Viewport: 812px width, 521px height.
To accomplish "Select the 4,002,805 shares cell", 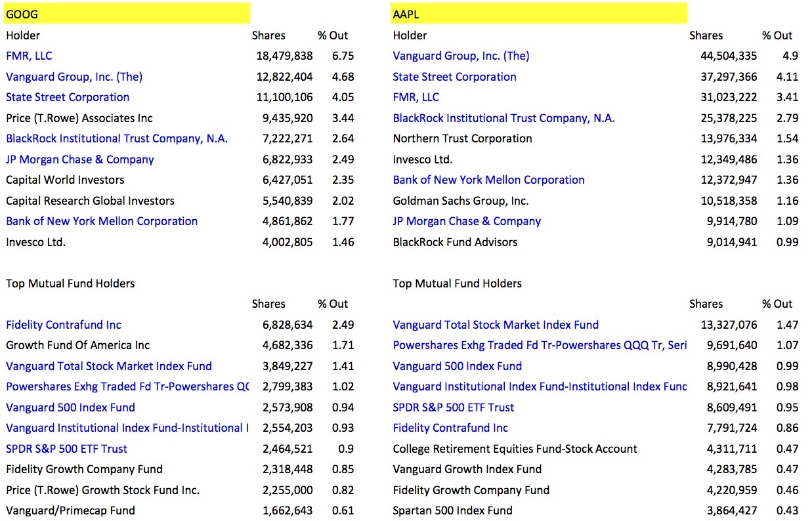I will click(288, 242).
